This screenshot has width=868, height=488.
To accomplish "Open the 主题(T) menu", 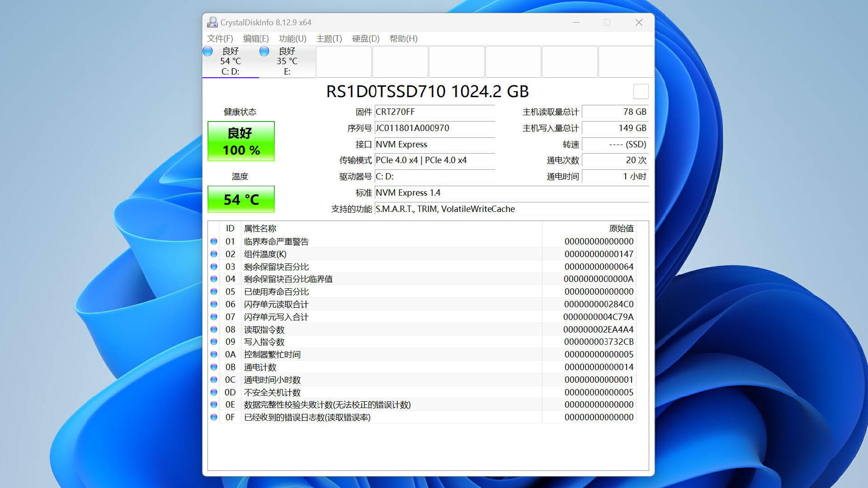I will tap(329, 39).
